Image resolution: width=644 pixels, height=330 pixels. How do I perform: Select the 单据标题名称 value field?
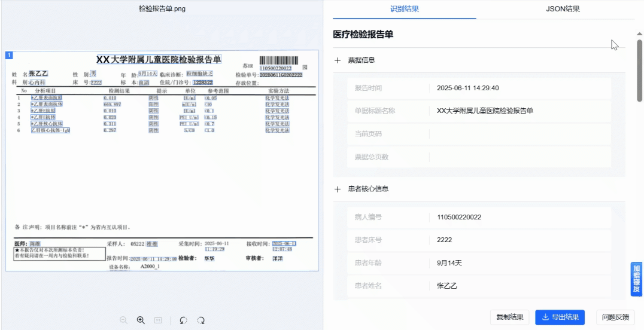(x=485, y=111)
